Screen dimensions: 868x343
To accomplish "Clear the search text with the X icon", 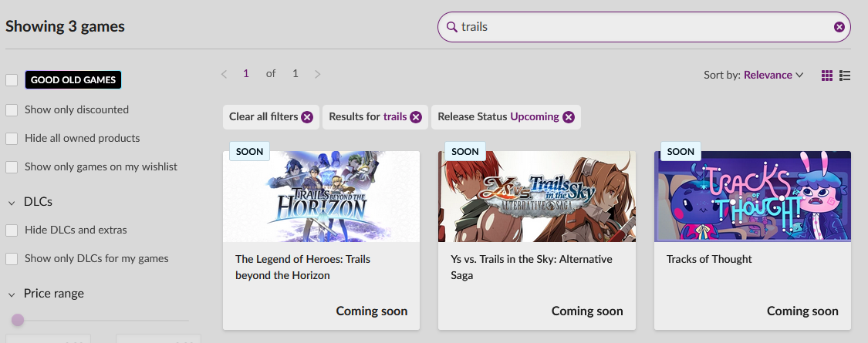I will (x=839, y=26).
